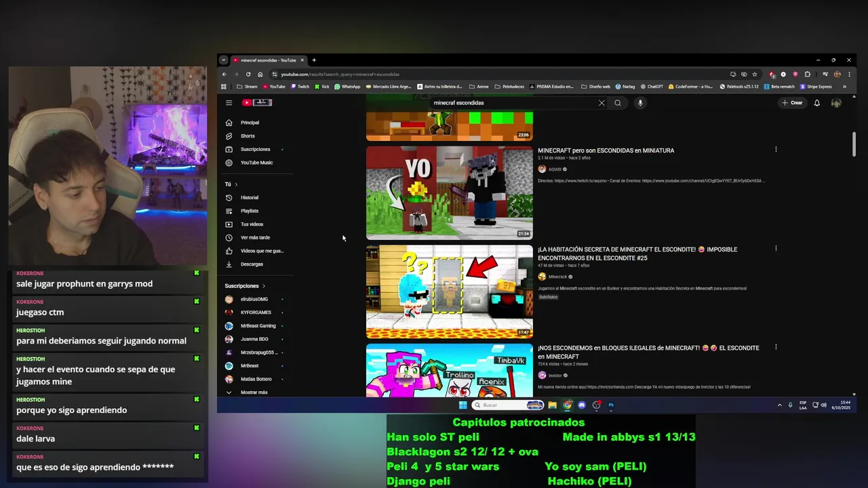This screenshot has height=488, width=868.
Task: Open the YouTube account avatar menu
Action: coord(836,103)
